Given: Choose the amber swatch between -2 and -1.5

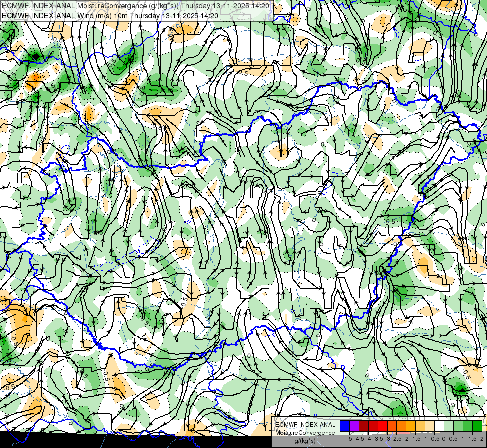Looking at the screenshot, I should point(411,426).
